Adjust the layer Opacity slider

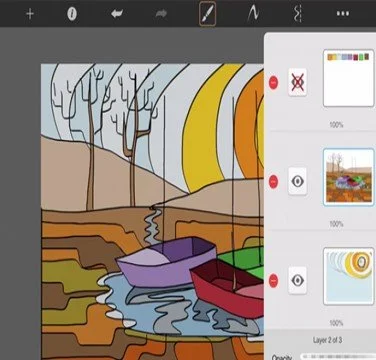[x=338, y=357]
